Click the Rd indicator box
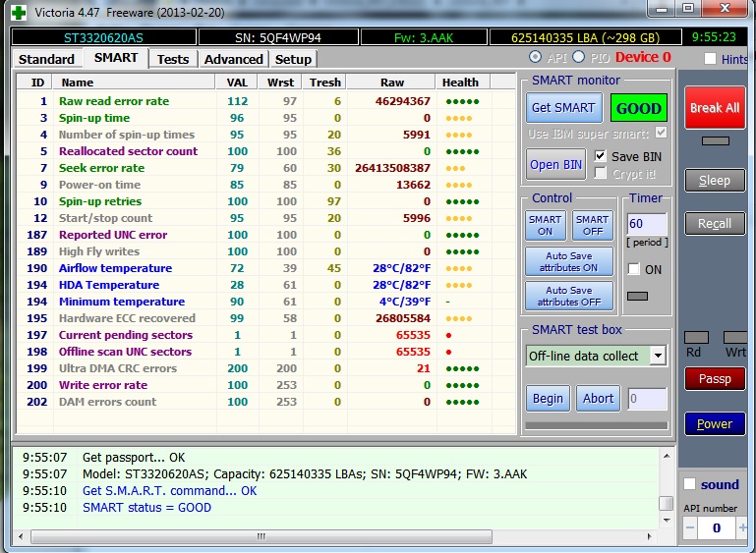This screenshot has height=553, width=756. (x=696, y=337)
